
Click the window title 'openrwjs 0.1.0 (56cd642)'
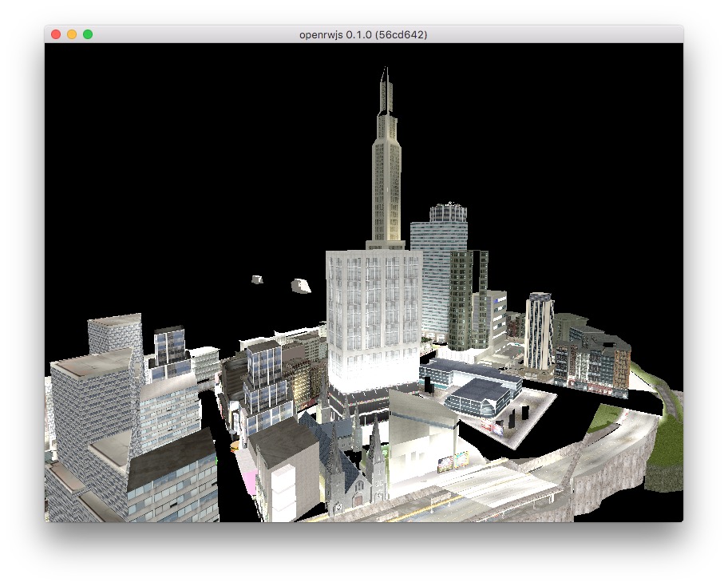tap(363, 35)
